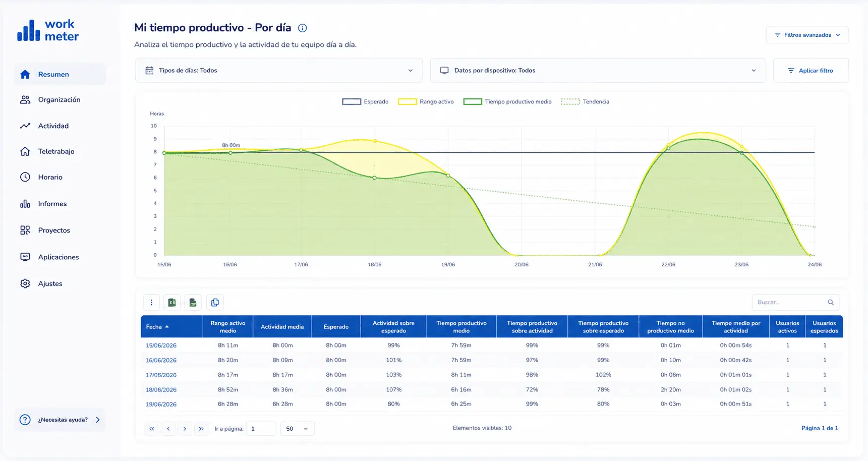Open the Filtros avanzados dropdown
This screenshot has width=868, height=461.
(x=807, y=35)
